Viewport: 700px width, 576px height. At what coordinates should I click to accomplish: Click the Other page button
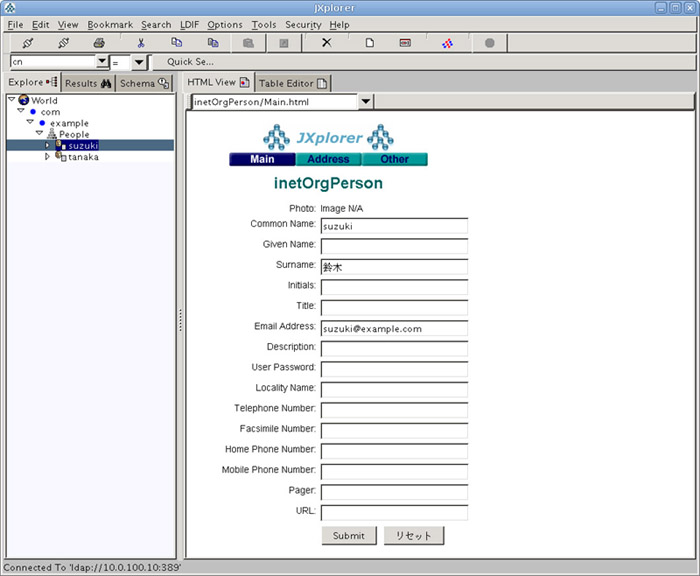point(395,159)
